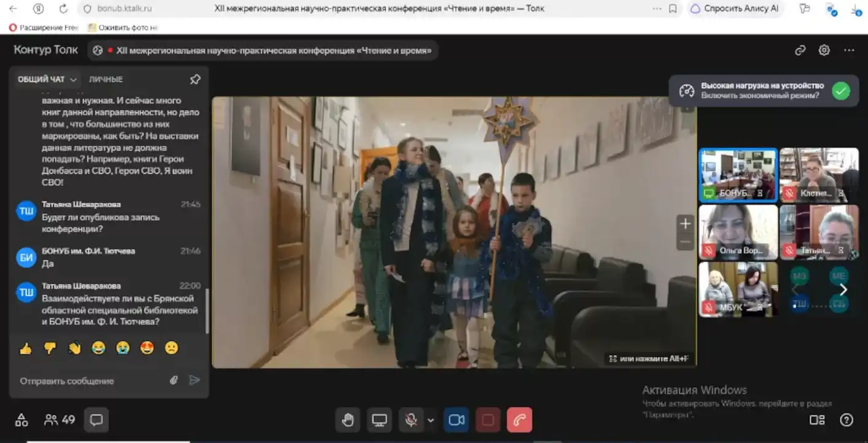Change the layout view icon
Image resolution: width=868 pixels, height=443 pixels.
817,420
